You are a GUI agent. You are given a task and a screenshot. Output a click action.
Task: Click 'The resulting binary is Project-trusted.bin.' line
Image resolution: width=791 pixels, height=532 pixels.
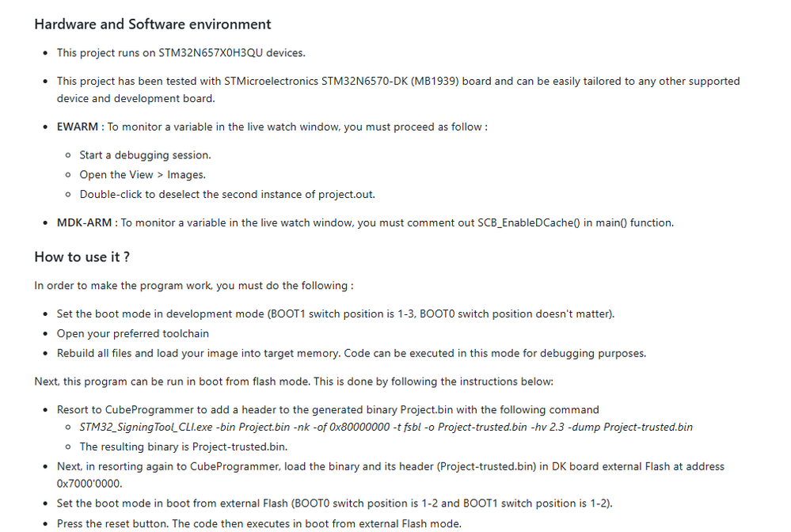tap(184, 446)
